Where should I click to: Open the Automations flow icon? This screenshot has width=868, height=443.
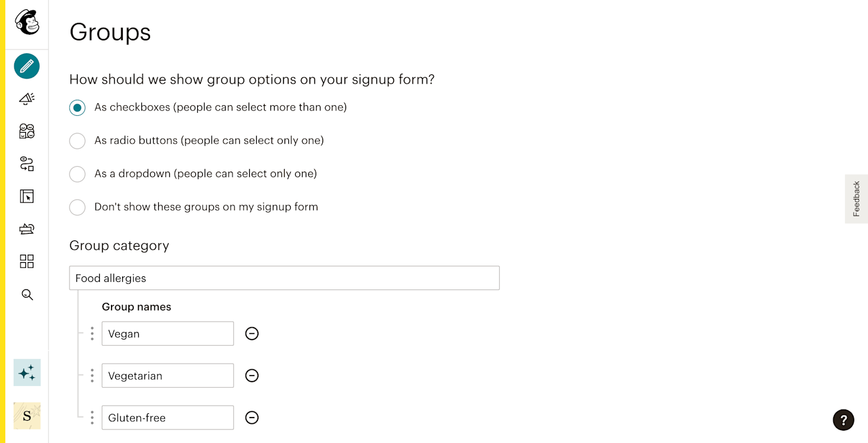[x=27, y=164]
